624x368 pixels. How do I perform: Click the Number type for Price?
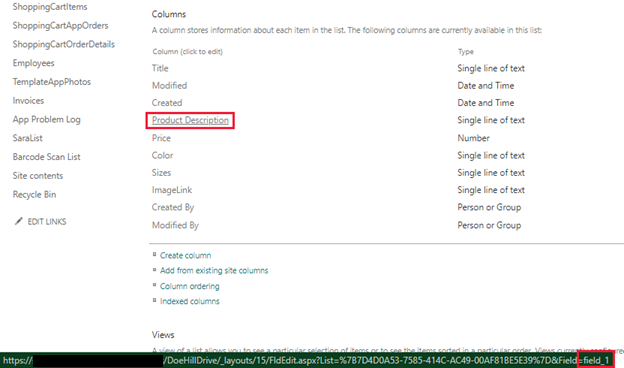473,138
